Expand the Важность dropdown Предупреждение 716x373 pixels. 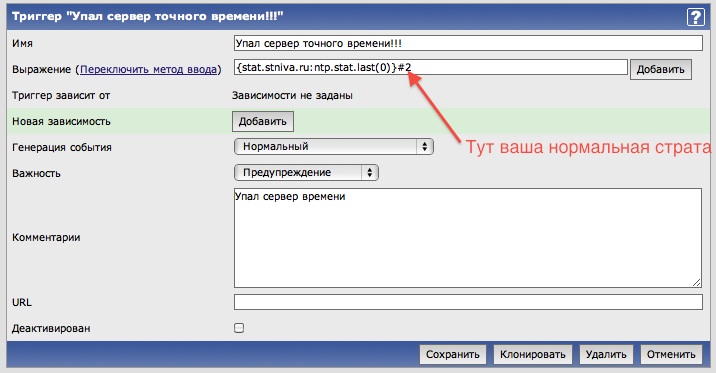point(306,173)
